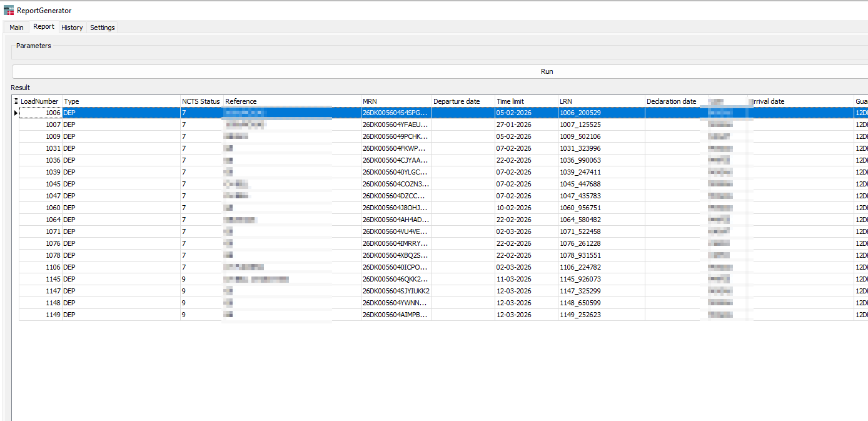This screenshot has height=421, width=868.
Task: Click the Declaration date column header
Action: 672,101
